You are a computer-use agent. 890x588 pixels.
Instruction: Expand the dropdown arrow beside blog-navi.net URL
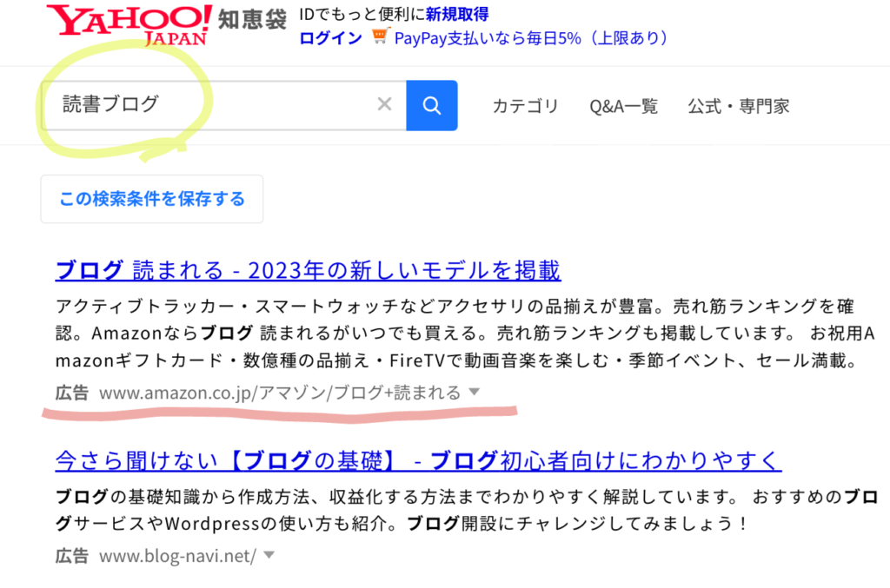point(269,555)
